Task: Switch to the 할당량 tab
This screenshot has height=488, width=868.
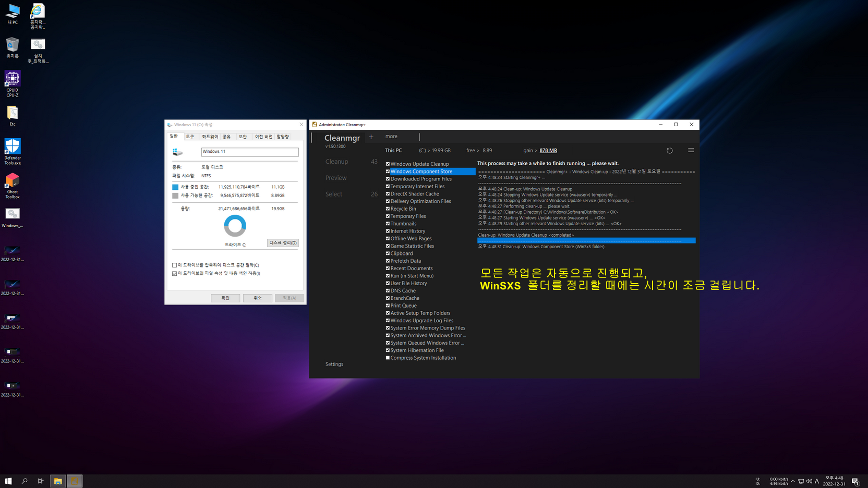Action: click(x=283, y=137)
